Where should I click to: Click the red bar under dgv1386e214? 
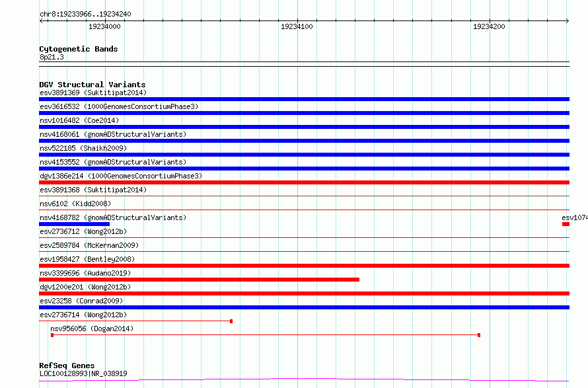(304, 182)
